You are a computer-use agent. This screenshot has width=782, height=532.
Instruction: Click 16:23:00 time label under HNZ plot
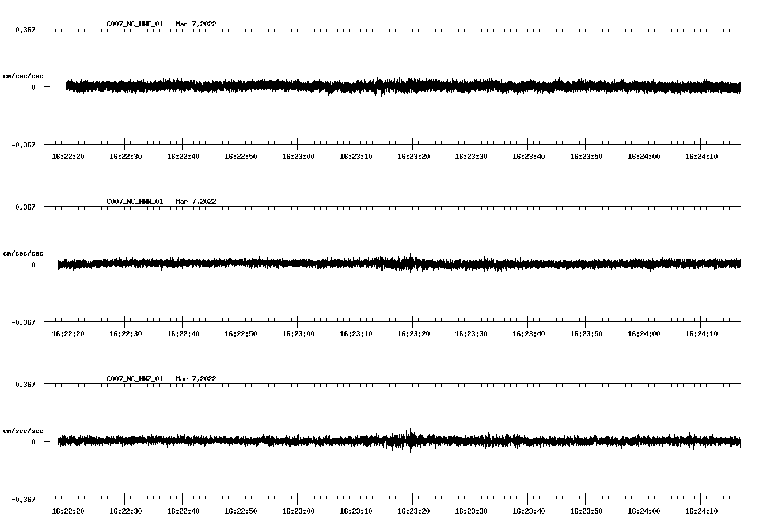(298, 511)
